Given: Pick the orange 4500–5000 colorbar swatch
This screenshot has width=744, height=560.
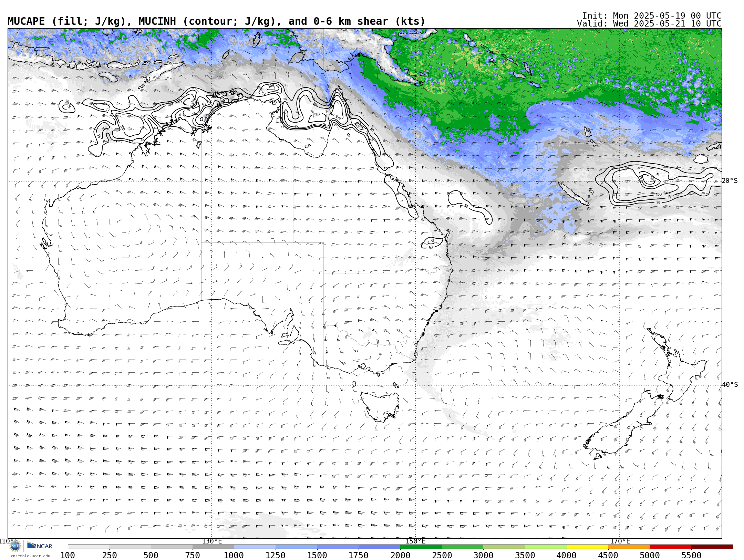Looking at the screenshot, I should (629, 547).
